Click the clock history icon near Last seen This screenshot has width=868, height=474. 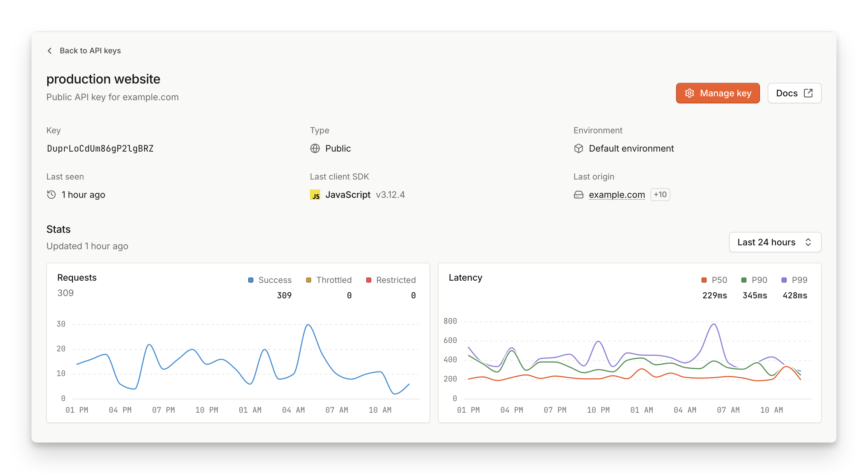tap(51, 195)
